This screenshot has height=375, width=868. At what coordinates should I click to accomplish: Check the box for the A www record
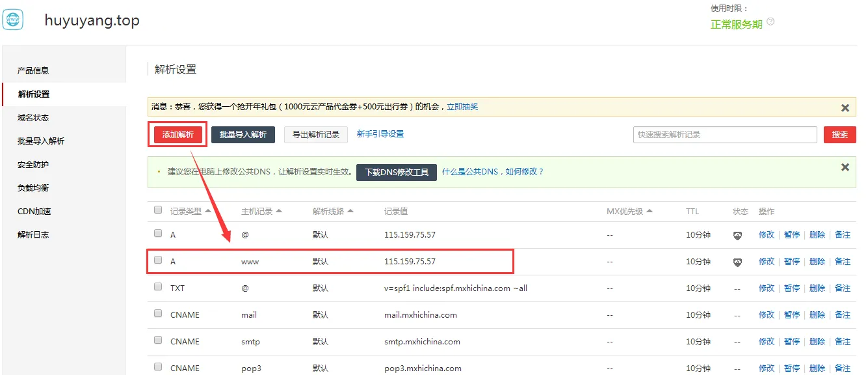coord(158,260)
